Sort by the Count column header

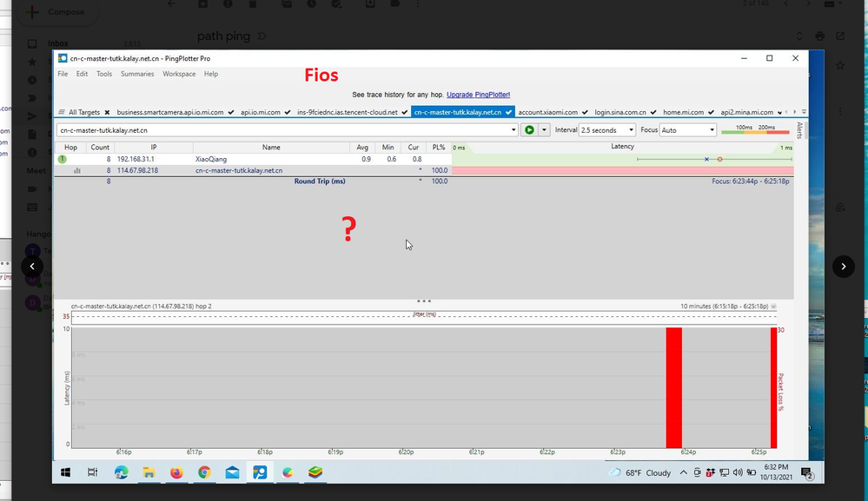point(100,148)
